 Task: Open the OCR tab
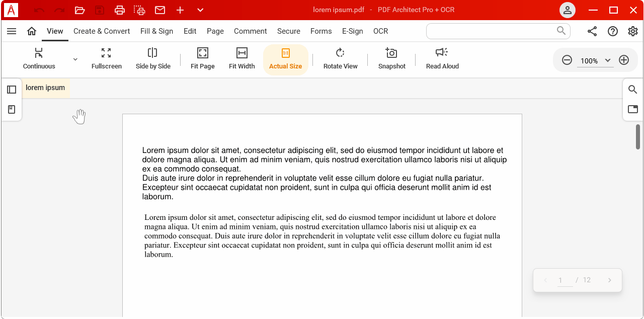click(381, 31)
